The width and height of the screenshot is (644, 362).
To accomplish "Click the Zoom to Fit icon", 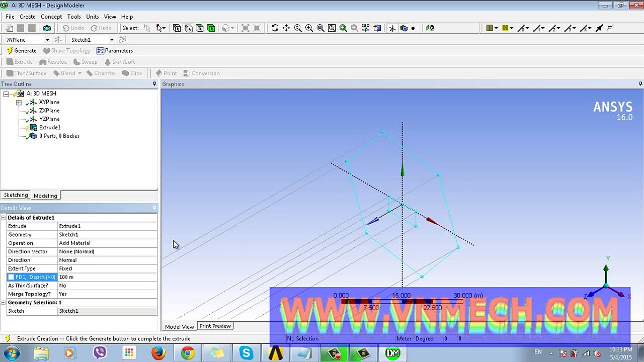I will coord(320,28).
